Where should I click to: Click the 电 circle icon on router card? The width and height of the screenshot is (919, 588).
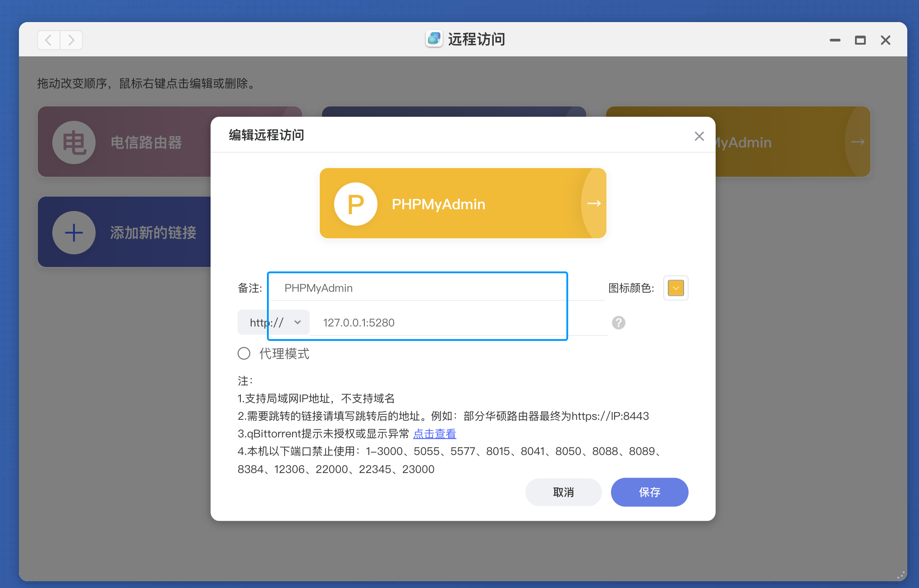(74, 142)
